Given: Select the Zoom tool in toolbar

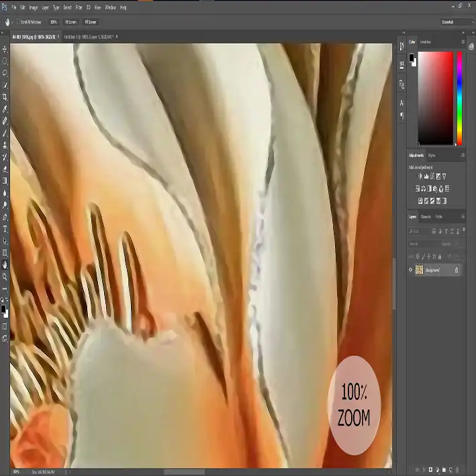Looking at the screenshot, I should (5, 277).
